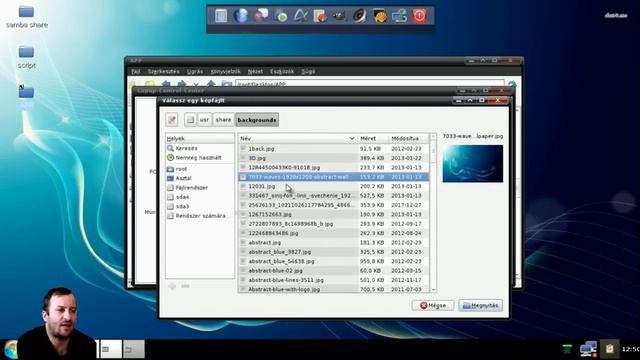This screenshot has height=360, width=640.
Task: Click the first taskbar window button
Action: click(x=111, y=349)
